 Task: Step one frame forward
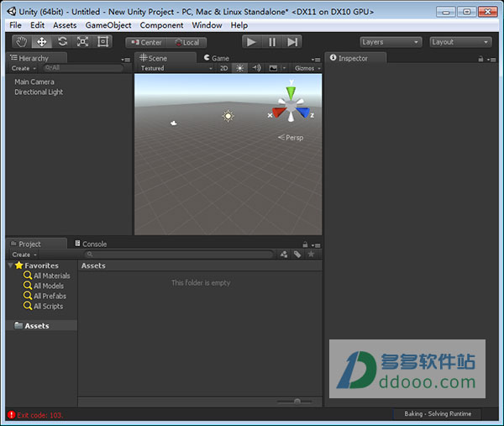point(292,42)
